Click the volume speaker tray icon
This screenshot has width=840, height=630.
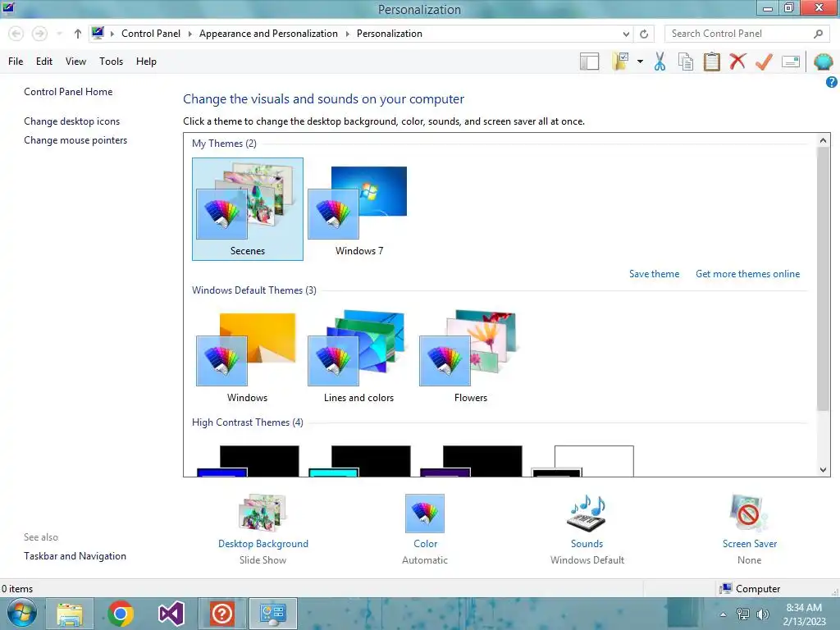click(762, 614)
